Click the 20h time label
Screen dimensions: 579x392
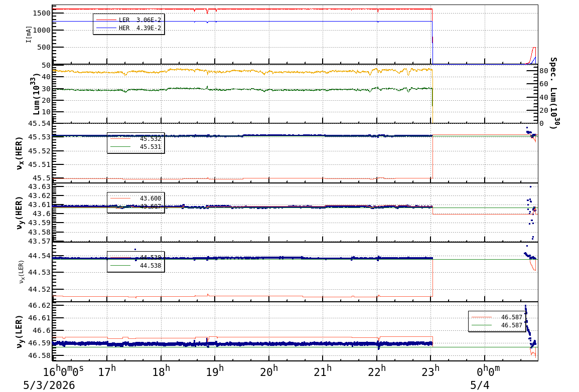click(269, 370)
